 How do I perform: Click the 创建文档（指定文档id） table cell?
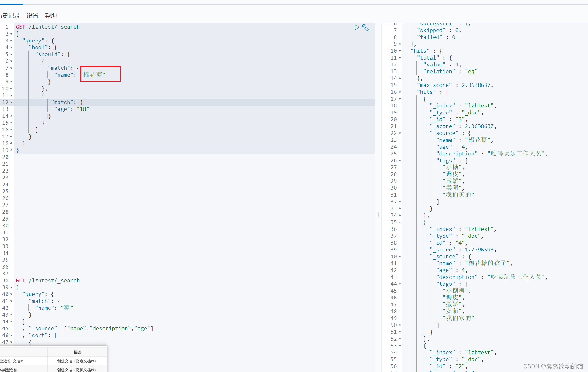pyautogui.click(x=77, y=361)
